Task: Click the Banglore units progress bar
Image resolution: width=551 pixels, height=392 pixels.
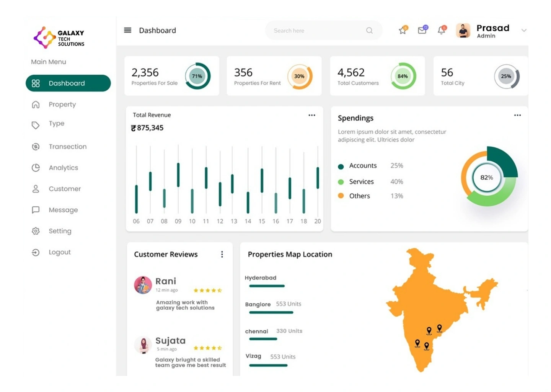Action: pos(271,313)
